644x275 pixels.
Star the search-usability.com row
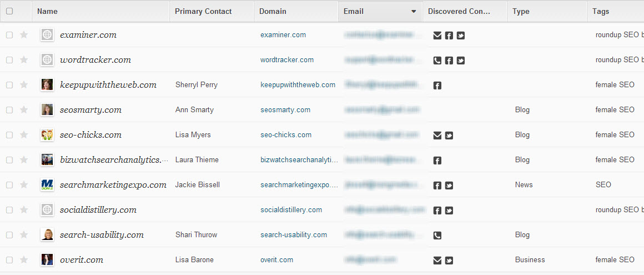click(24, 234)
